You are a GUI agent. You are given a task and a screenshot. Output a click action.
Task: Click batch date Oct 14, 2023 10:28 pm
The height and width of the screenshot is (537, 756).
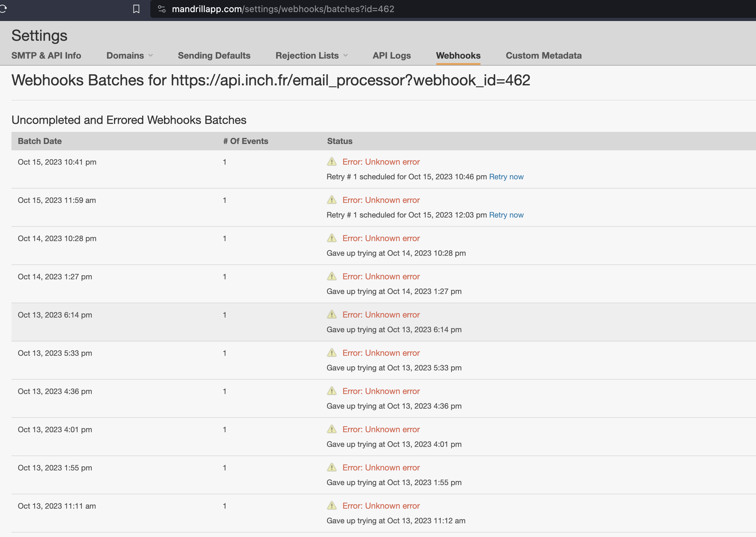57,239
